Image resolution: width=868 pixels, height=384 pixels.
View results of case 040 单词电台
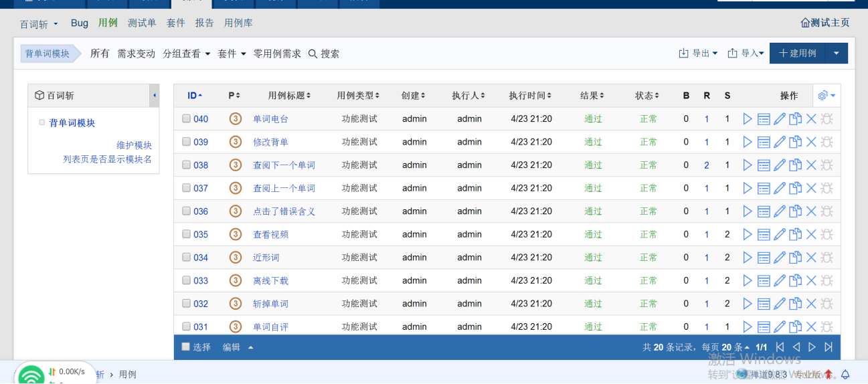[x=764, y=119]
